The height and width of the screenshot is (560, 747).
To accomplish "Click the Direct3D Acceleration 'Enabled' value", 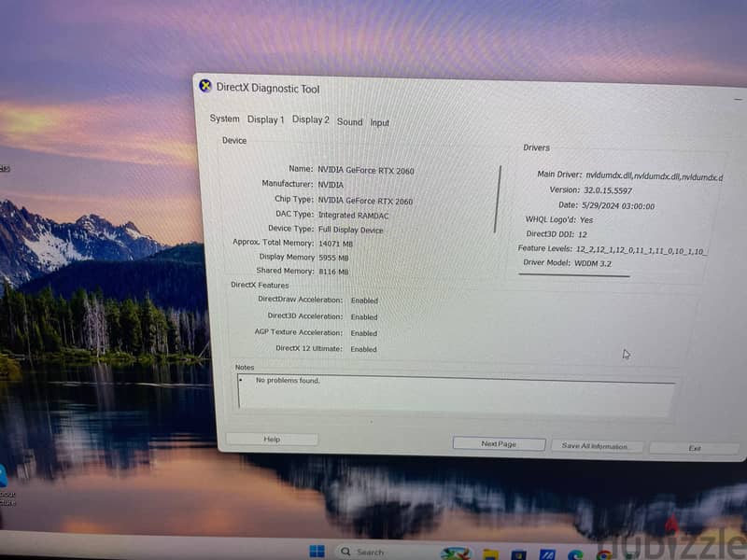I will (x=364, y=316).
